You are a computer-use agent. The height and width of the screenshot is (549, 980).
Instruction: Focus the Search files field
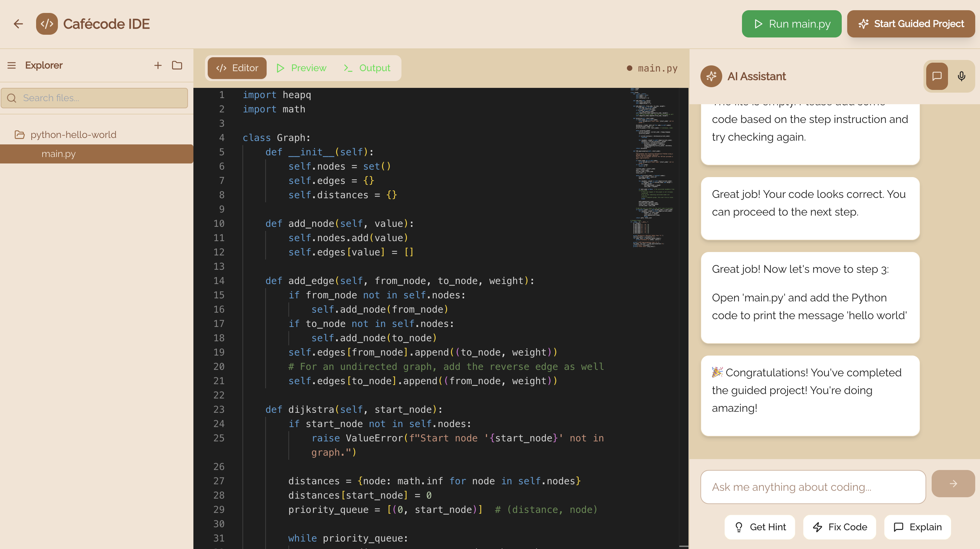pyautogui.click(x=94, y=98)
